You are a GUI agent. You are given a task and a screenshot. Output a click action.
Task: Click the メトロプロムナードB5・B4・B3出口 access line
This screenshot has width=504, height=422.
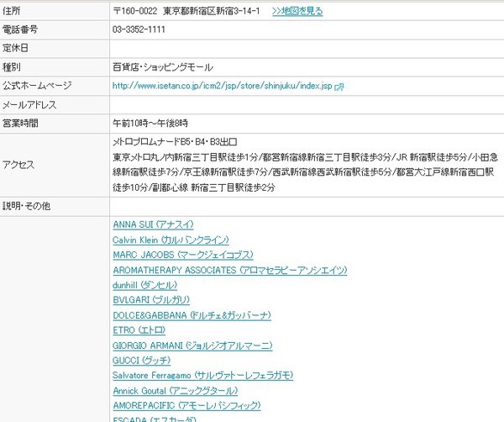pos(176,142)
